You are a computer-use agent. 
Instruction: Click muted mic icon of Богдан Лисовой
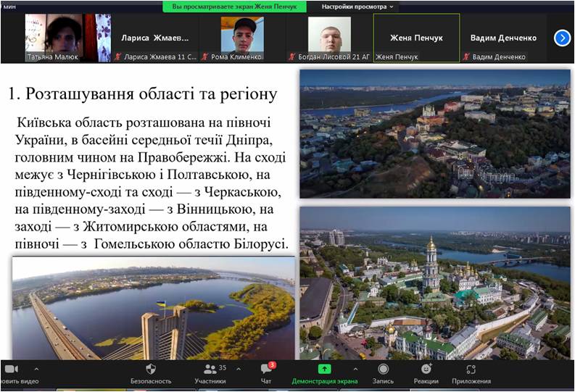pyautogui.click(x=292, y=57)
